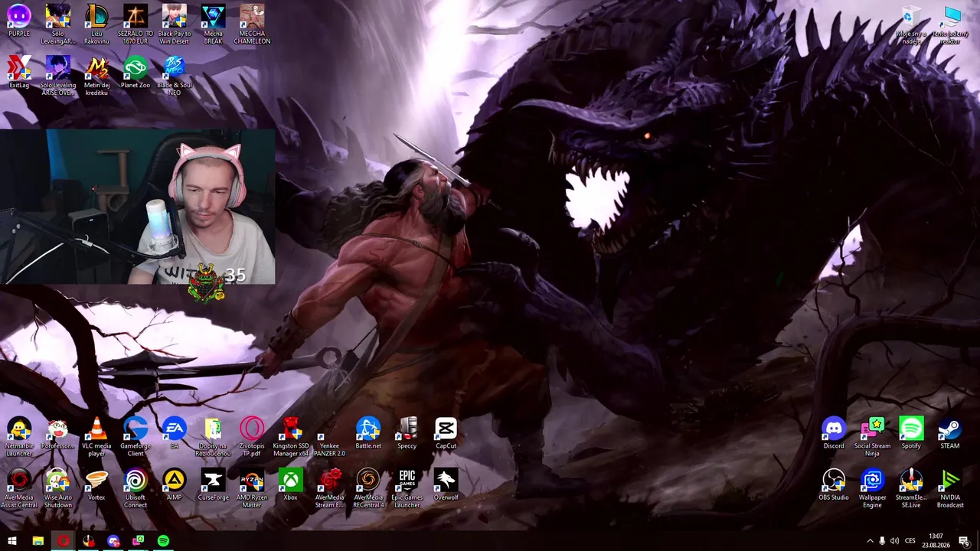Launch AVerMedia RECentral 4

coord(368,488)
